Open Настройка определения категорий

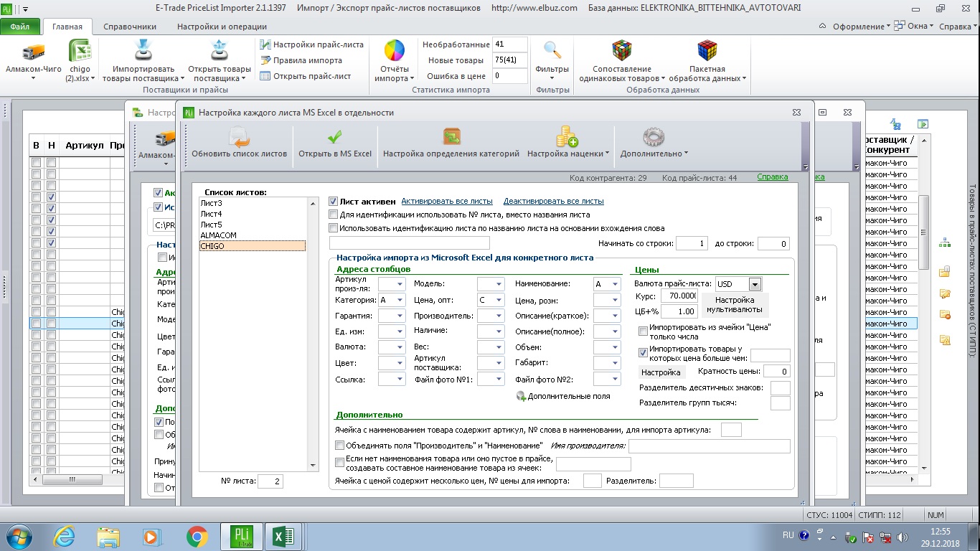coord(451,142)
